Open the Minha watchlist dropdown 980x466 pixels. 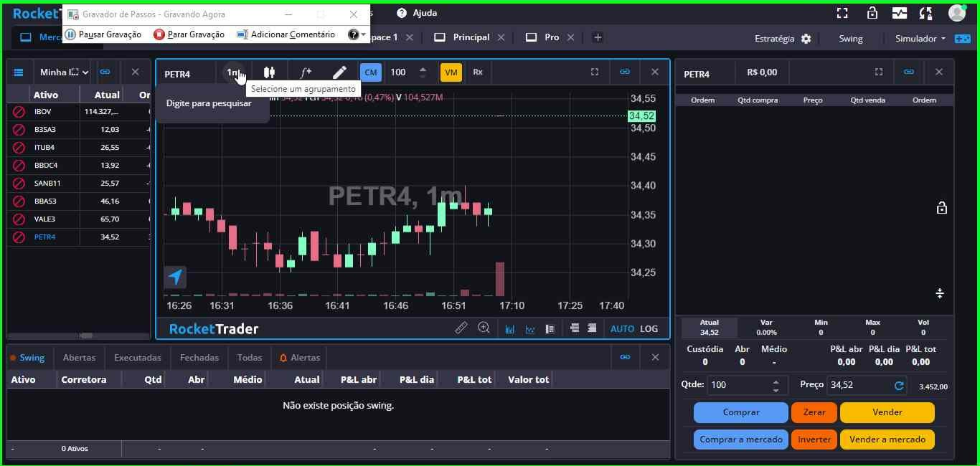pyautogui.click(x=64, y=72)
